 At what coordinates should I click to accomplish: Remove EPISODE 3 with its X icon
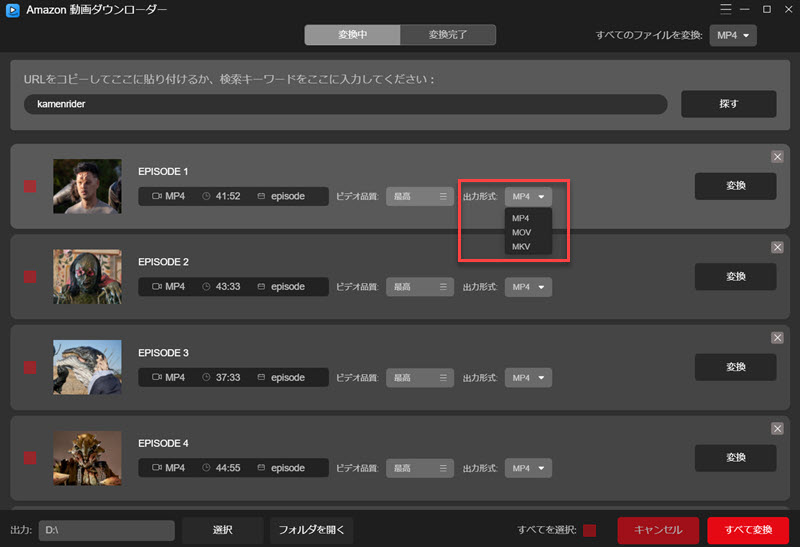777,338
